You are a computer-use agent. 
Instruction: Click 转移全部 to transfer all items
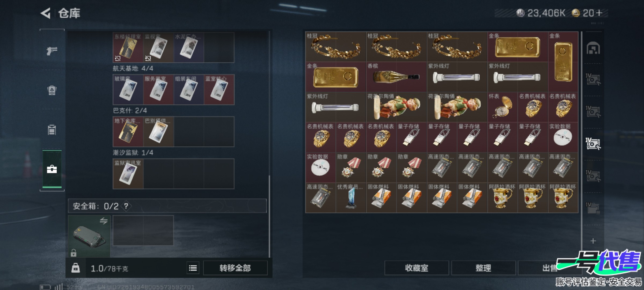[235, 268]
